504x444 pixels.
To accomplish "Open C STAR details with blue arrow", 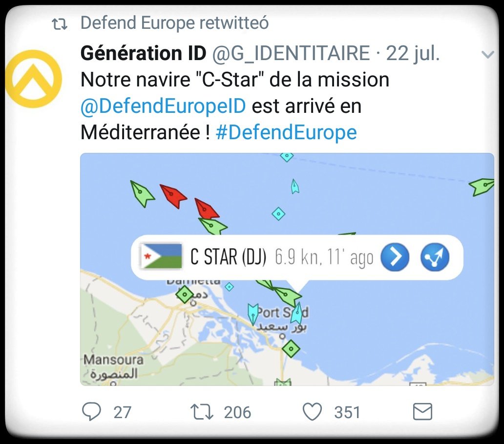I will pyautogui.click(x=394, y=257).
